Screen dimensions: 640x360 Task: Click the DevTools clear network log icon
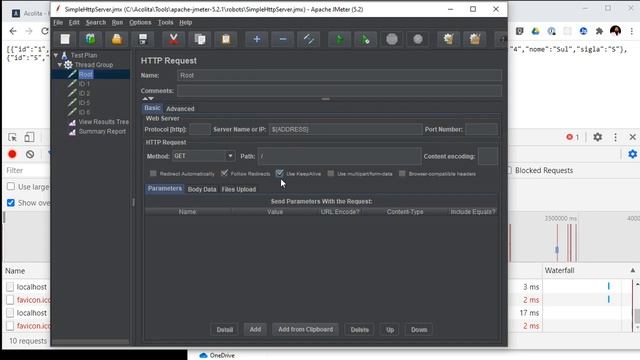coord(30,154)
